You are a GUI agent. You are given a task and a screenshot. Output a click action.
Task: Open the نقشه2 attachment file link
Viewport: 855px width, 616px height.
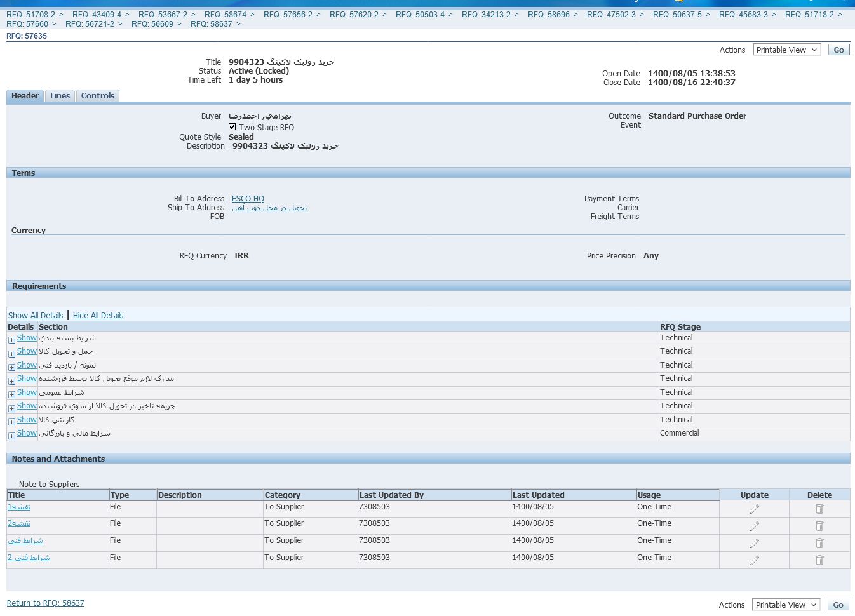[x=19, y=523]
